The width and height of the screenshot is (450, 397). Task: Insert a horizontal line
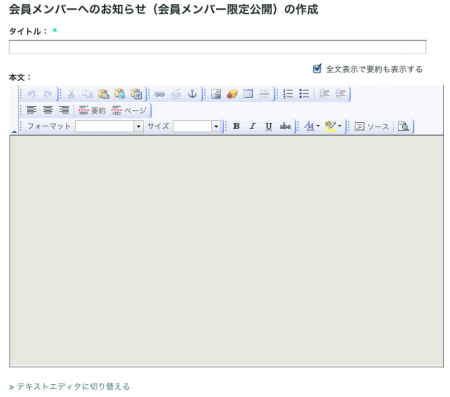click(264, 94)
